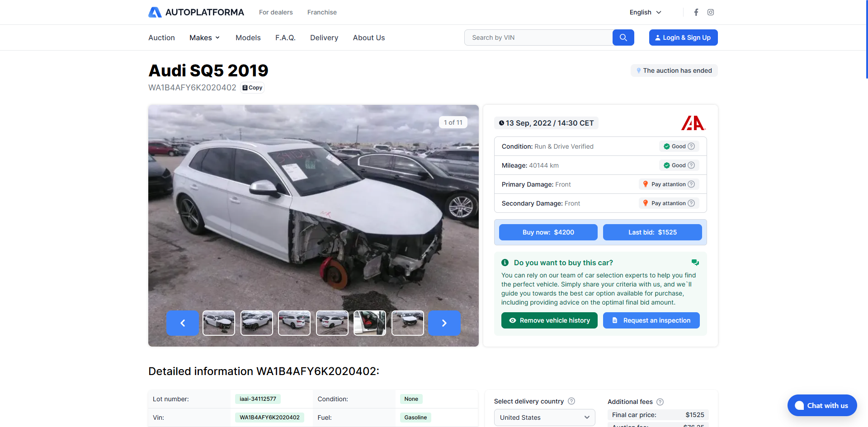Click the auction date 13 Sep, 2022 label

(x=546, y=123)
